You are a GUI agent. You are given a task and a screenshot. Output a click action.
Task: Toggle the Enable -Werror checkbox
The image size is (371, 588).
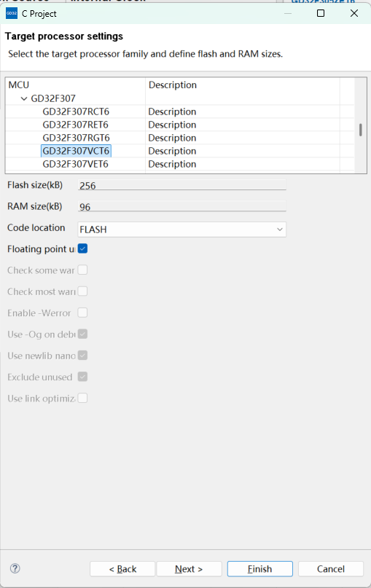click(82, 313)
